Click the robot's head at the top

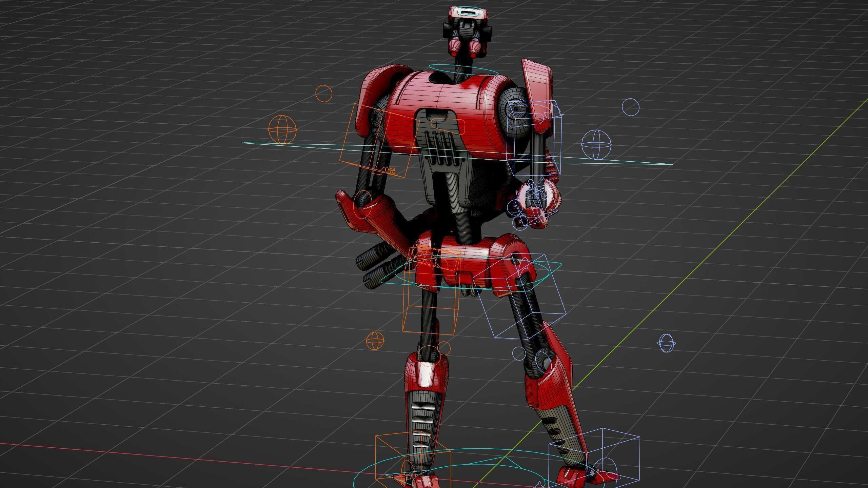(467, 31)
